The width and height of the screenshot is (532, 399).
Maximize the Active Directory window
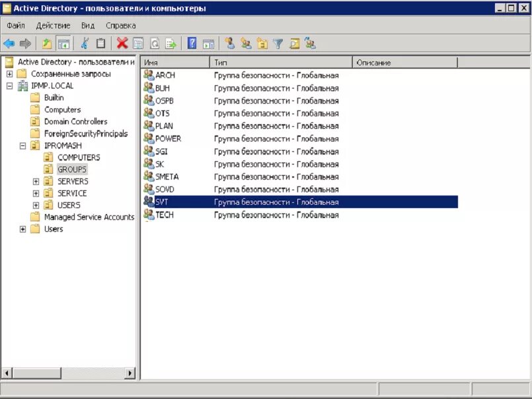click(x=512, y=8)
